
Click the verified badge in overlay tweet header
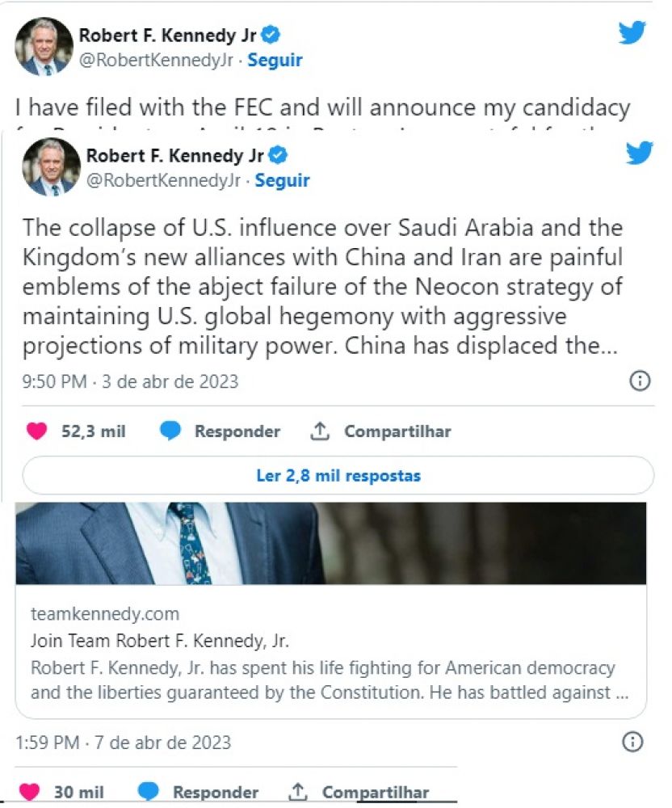[279, 155]
